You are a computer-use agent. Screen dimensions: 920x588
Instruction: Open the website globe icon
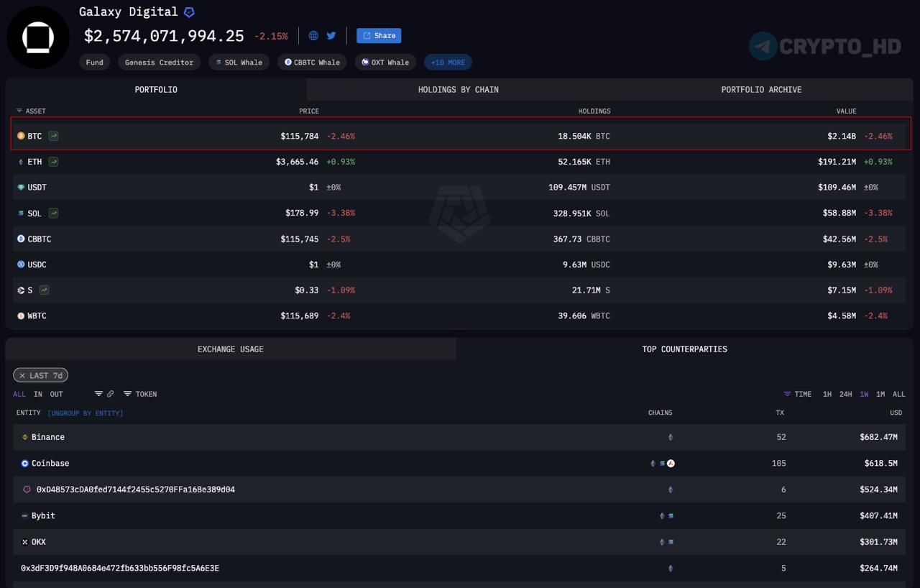click(x=313, y=35)
